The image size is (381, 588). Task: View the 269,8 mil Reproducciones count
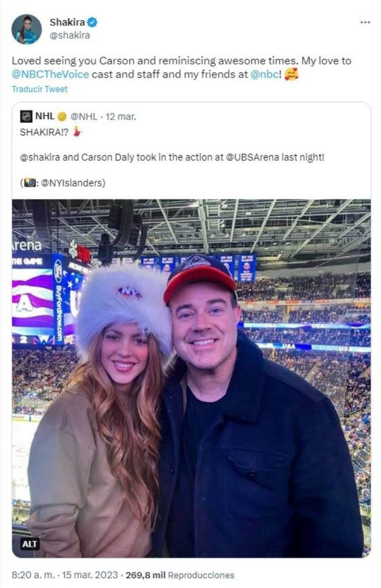click(x=180, y=575)
